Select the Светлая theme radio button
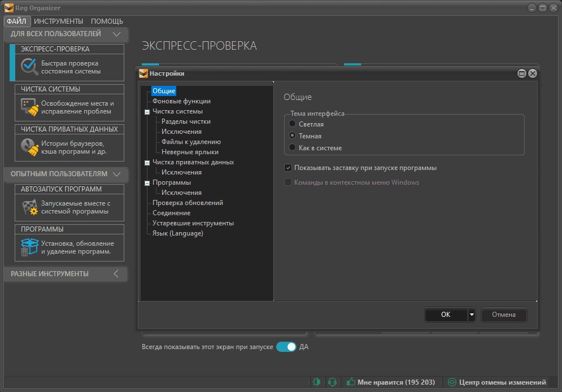Screen dimensions: 562x392 pyautogui.click(x=293, y=124)
